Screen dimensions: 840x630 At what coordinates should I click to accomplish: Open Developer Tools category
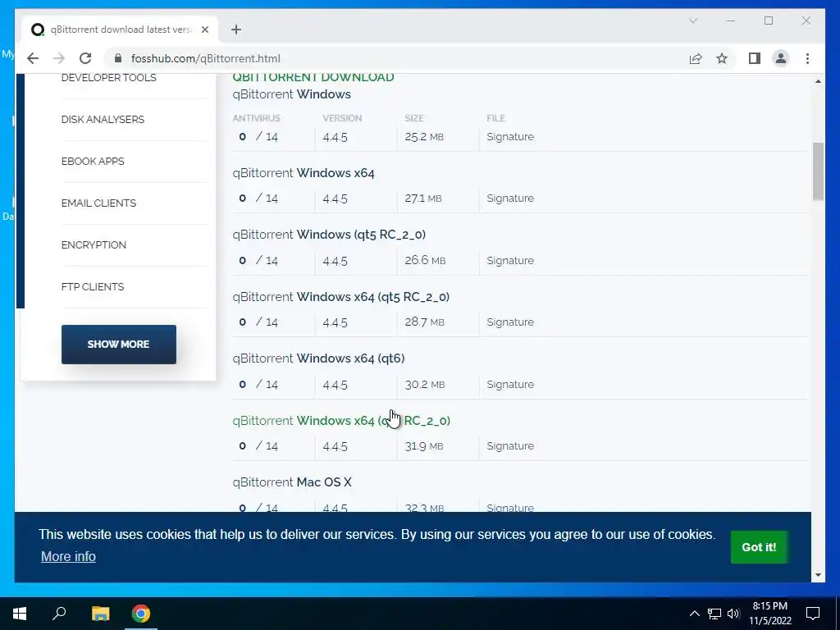(109, 78)
